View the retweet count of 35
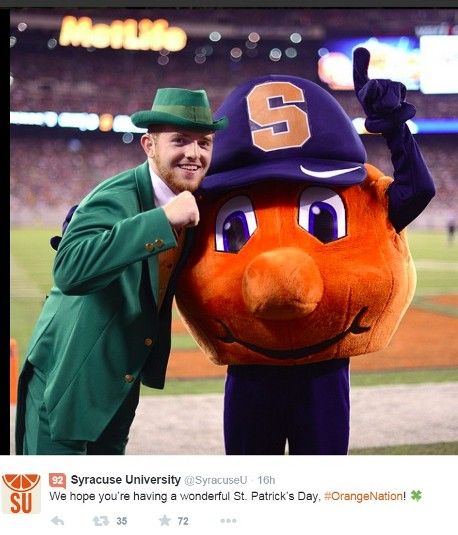Screen dimensions: 458x535 click(121, 521)
